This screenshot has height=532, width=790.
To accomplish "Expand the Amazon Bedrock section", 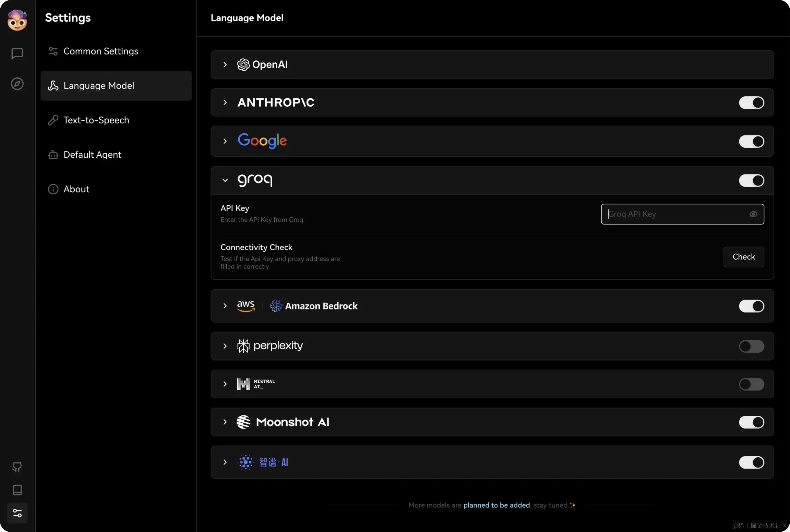I will click(225, 306).
